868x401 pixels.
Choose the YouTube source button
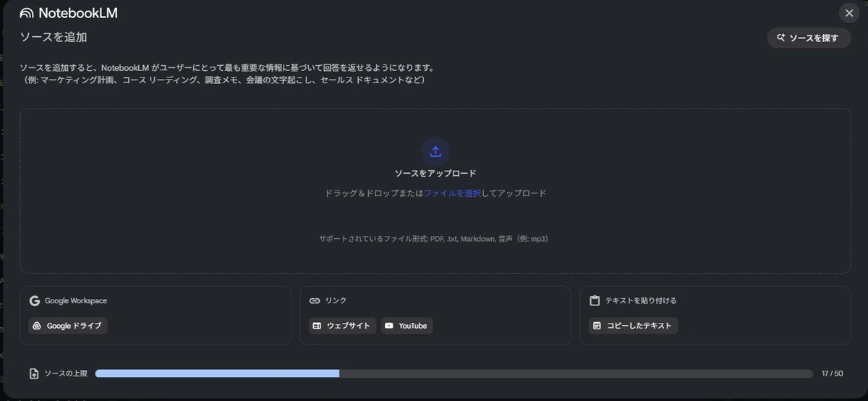click(x=407, y=326)
